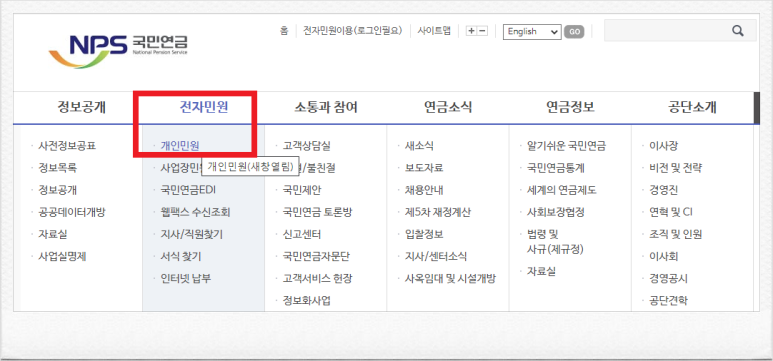
Task: Select 지사/센터소식 submenu item
Action: tap(436, 256)
